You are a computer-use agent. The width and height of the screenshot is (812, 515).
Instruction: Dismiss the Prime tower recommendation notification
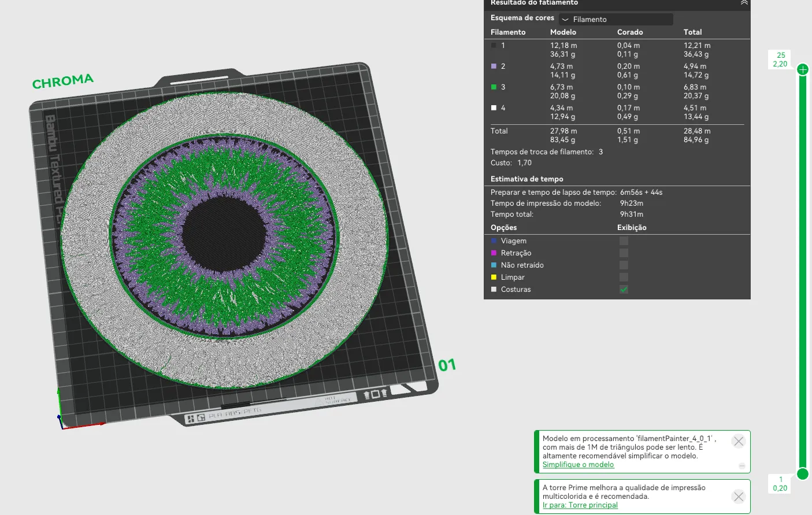click(x=738, y=497)
